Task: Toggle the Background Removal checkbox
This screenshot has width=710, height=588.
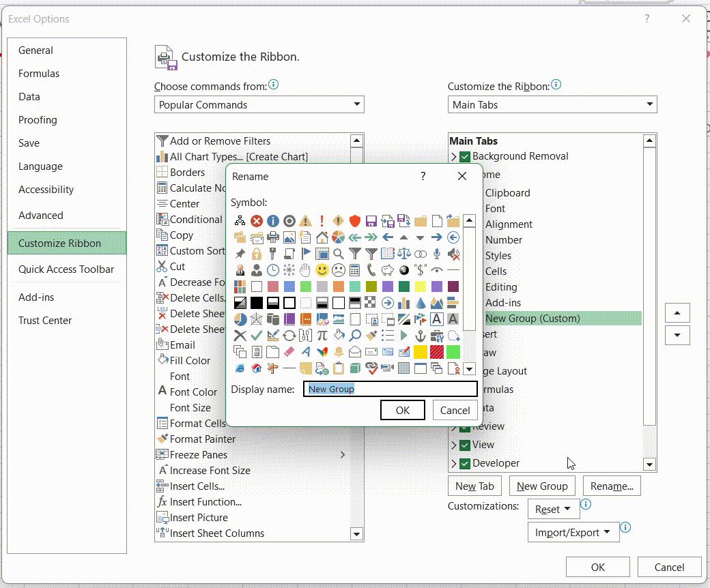Action: pyautogui.click(x=465, y=156)
